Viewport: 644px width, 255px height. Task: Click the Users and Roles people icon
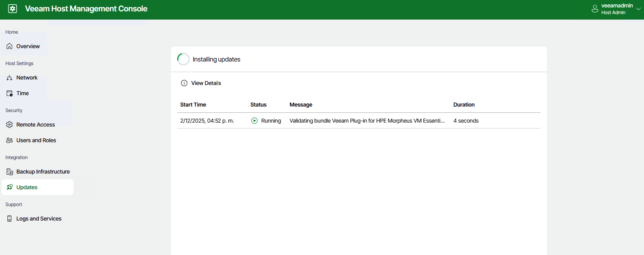pos(9,140)
